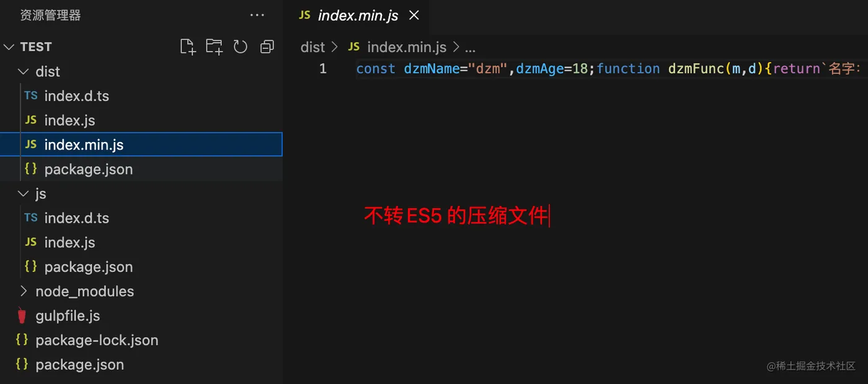Viewport: 868px width, 384px height.
Task: Select index.min.js in the file tree
Action: pos(141,145)
